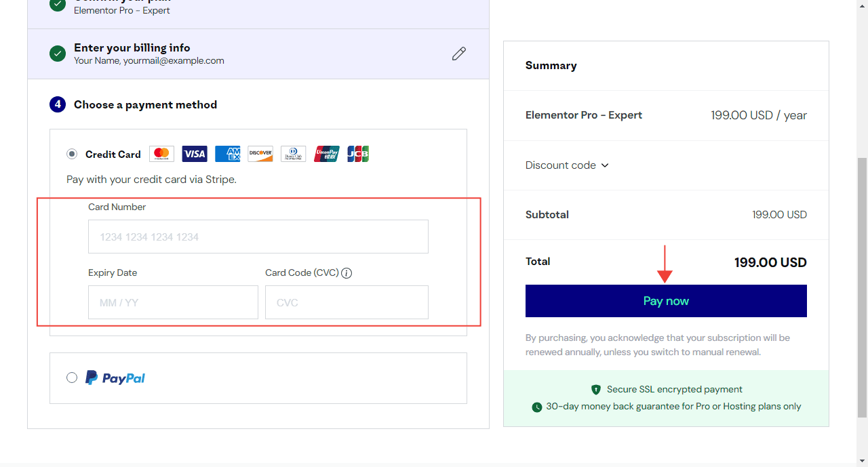The width and height of the screenshot is (868, 467).
Task: Click the secure SSL shield icon
Action: click(595, 389)
